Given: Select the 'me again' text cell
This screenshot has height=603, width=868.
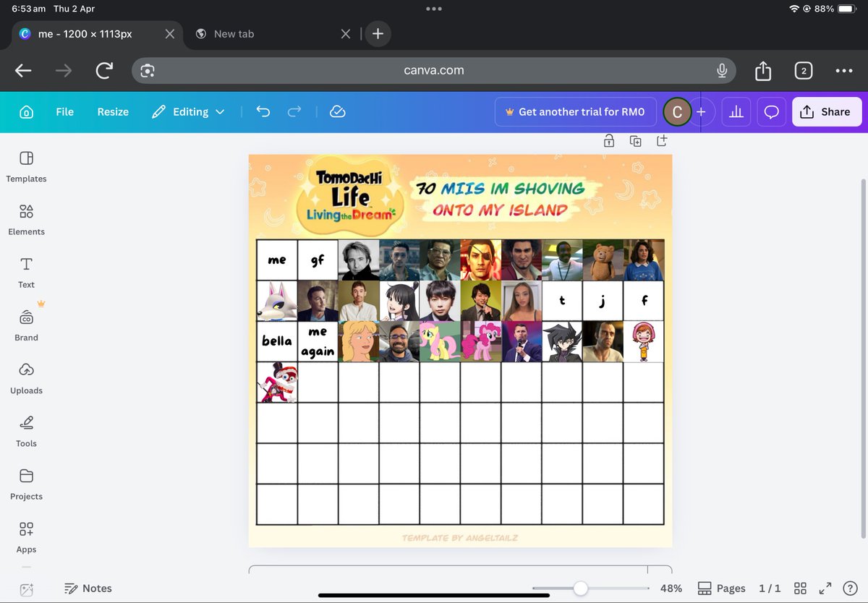Looking at the screenshot, I should 318,341.
